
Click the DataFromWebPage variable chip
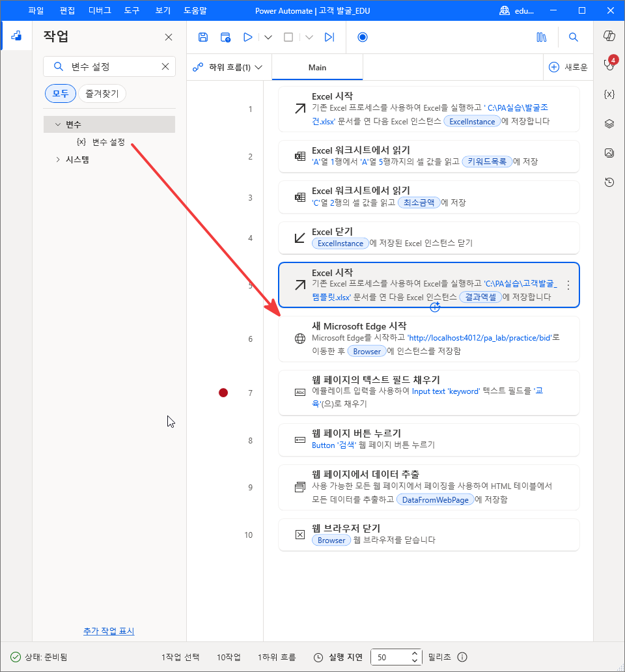(436, 499)
